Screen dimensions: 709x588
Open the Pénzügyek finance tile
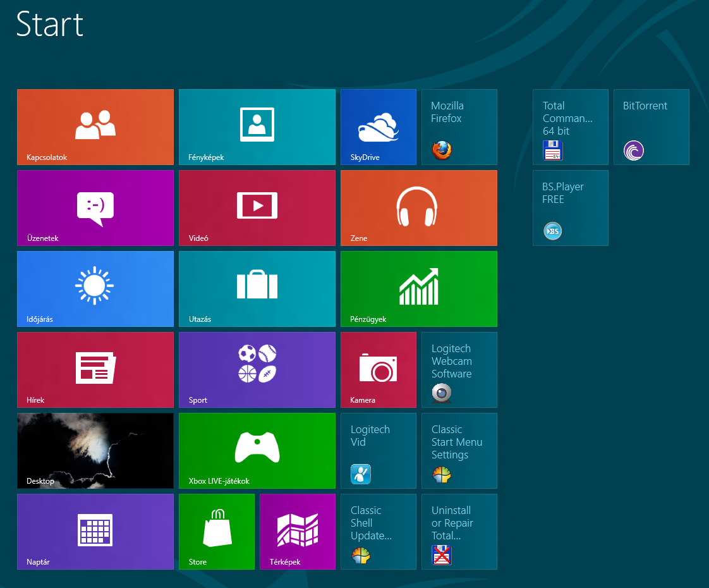[419, 289]
